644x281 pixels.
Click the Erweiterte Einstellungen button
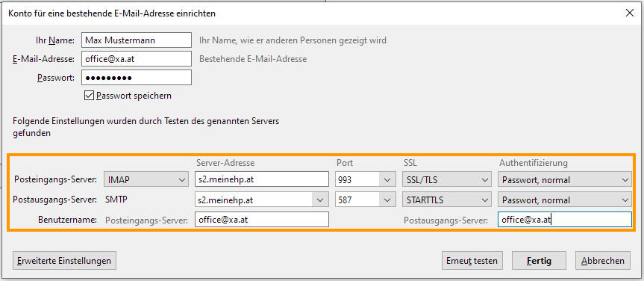[64, 261]
